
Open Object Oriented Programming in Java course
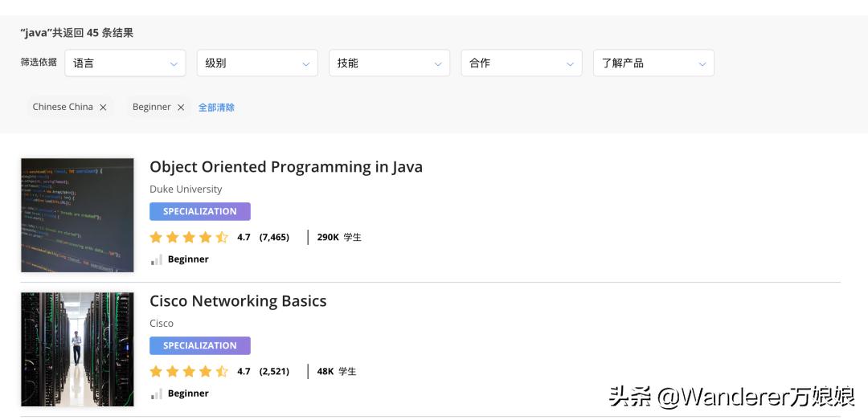[x=285, y=167]
